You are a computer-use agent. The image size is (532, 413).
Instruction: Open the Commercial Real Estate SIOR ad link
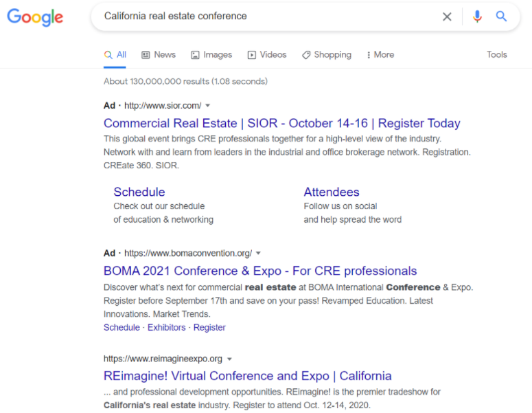click(x=282, y=123)
